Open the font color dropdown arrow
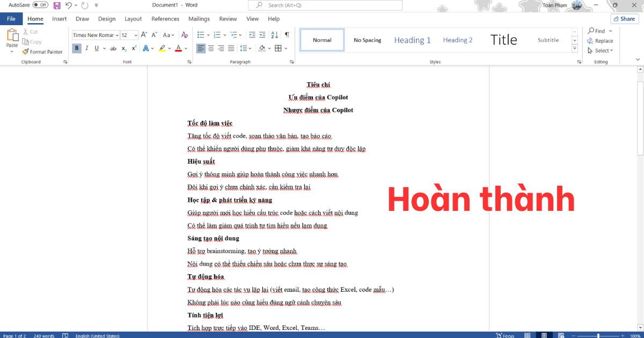This screenshot has height=338, width=644. point(186,48)
